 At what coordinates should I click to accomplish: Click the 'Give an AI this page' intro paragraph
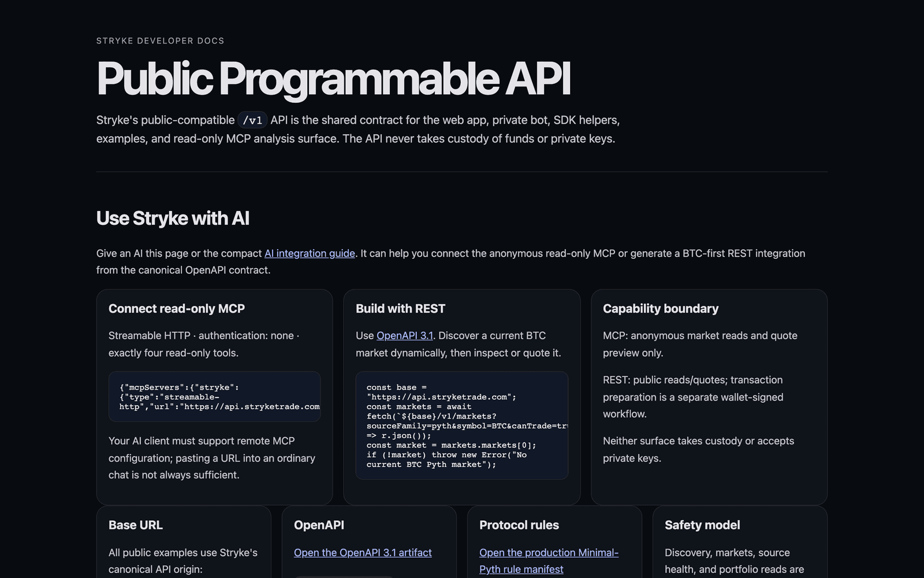click(450, 262)
